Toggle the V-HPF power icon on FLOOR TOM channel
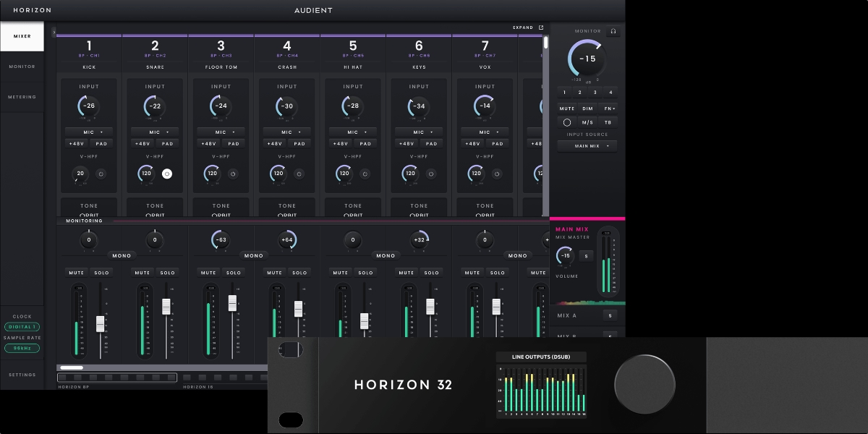This screenshot has height=434, width=868. [233, 174]
